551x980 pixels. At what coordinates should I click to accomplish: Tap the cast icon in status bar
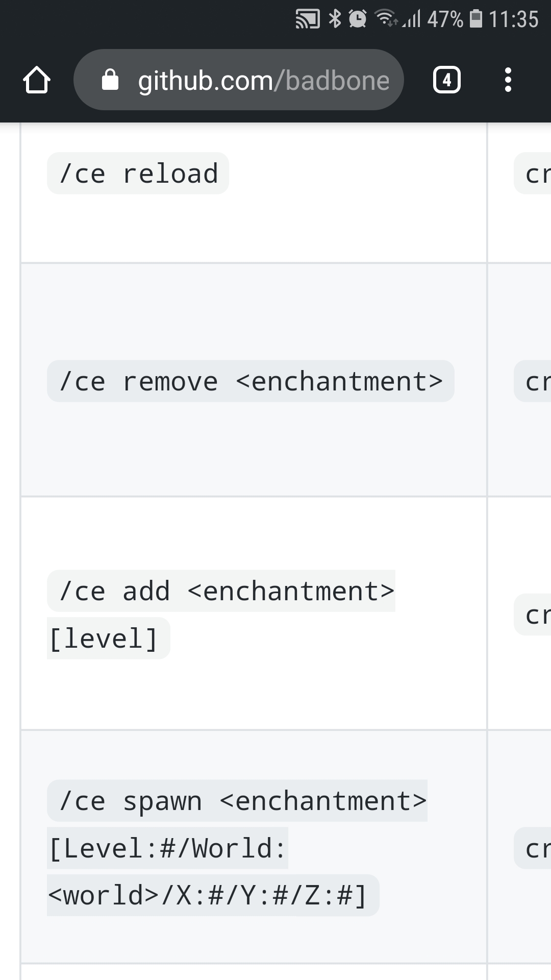pos(307,19)
